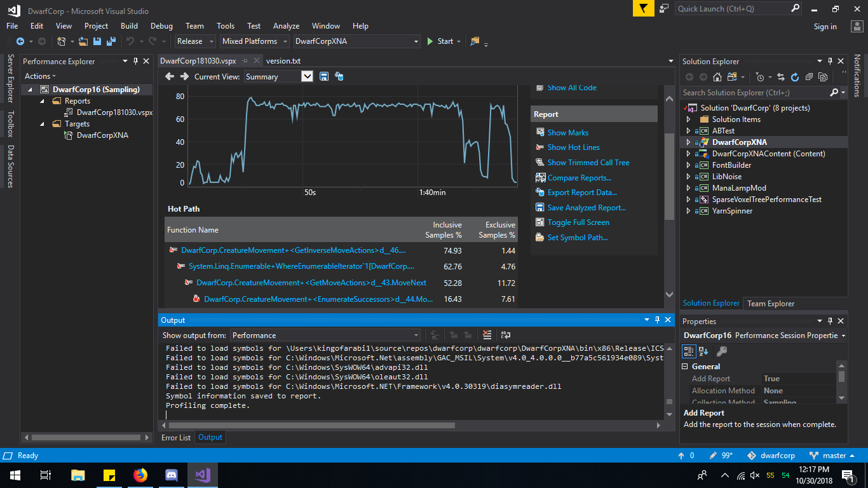Open the Actions dropdown in Performance Explorer
868x488 pixels.
tap(40, 76)
